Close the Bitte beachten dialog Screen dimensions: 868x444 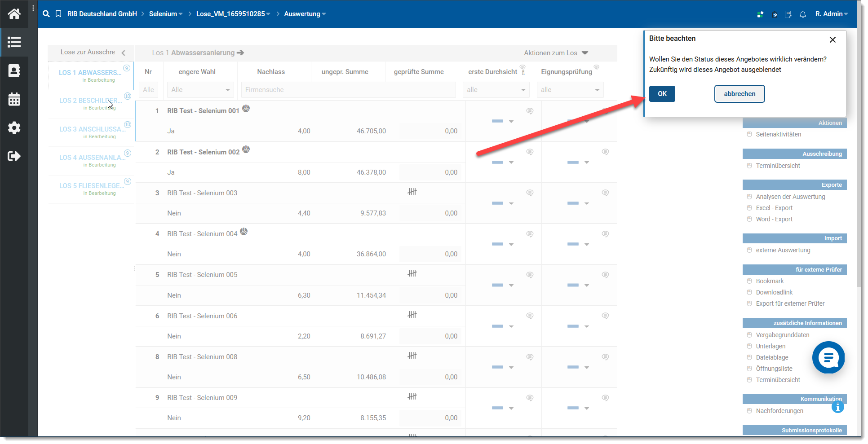[832, 40]
